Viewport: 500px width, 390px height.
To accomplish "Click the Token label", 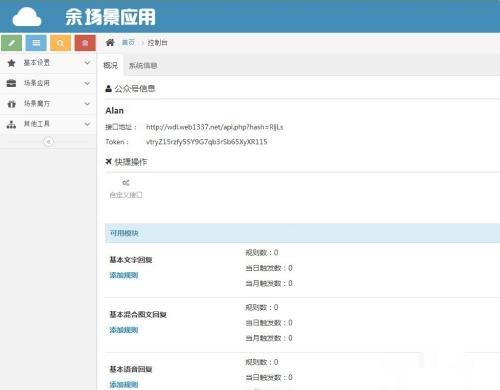I will (117, 142).
